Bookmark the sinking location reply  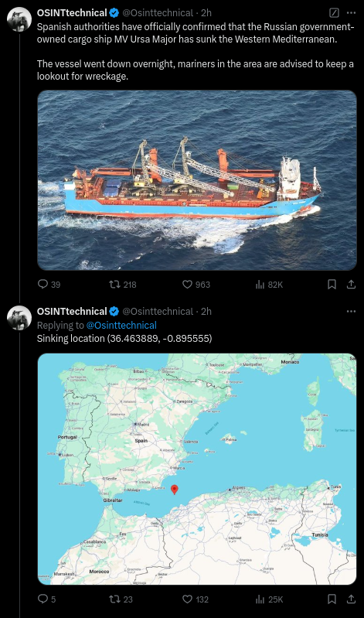[x=332, y=599]
